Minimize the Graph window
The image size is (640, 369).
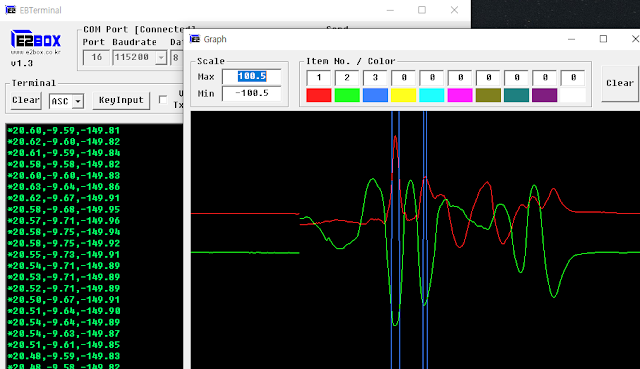[571, 39]
